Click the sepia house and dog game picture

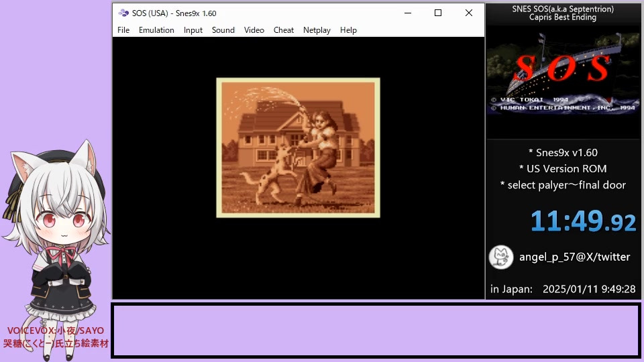click(x=298, y=147)
